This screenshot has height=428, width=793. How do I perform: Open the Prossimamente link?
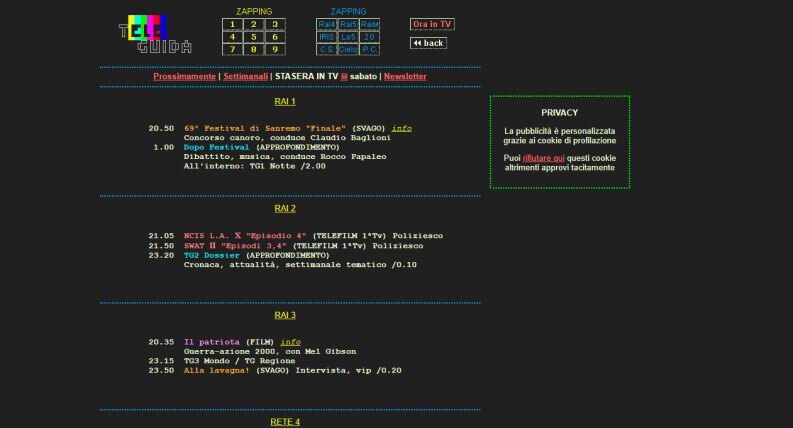[x=185, y=76]
